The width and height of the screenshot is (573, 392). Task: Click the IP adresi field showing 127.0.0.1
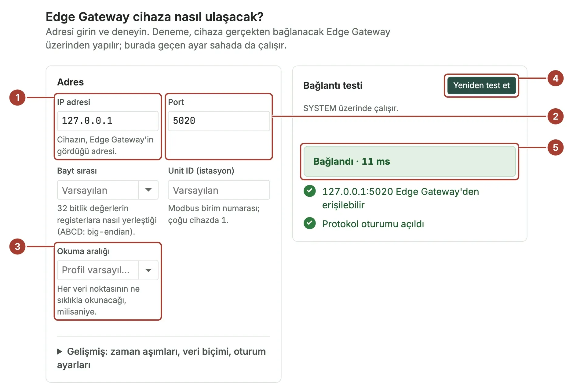click(108, 121)
